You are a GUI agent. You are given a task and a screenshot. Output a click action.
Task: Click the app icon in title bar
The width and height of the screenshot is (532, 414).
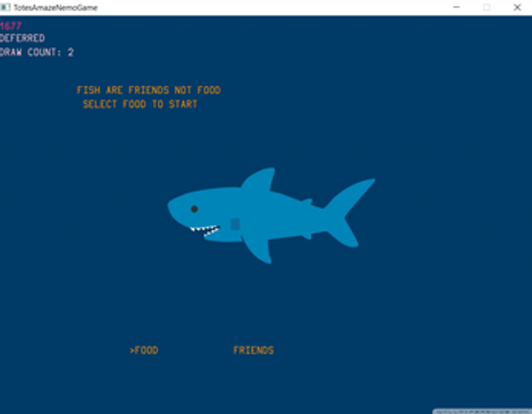click(x=6, y=7)
